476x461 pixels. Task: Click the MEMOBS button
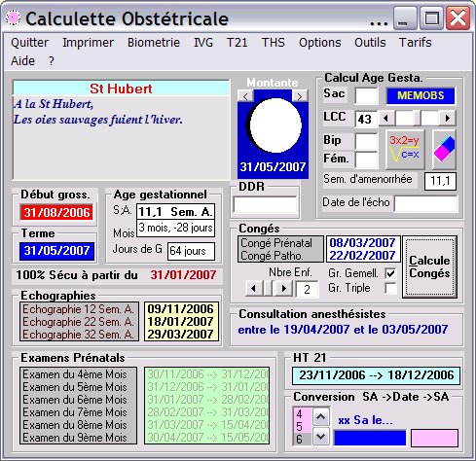tap(421, 95)
